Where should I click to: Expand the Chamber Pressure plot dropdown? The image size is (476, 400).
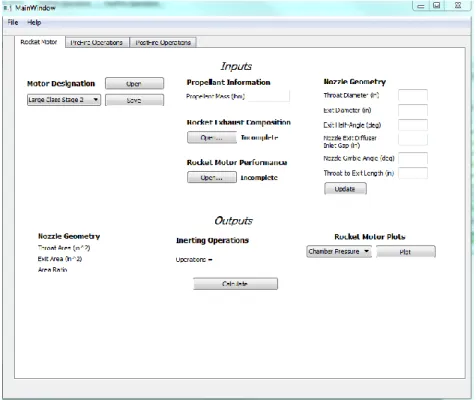tap(339, 251)
